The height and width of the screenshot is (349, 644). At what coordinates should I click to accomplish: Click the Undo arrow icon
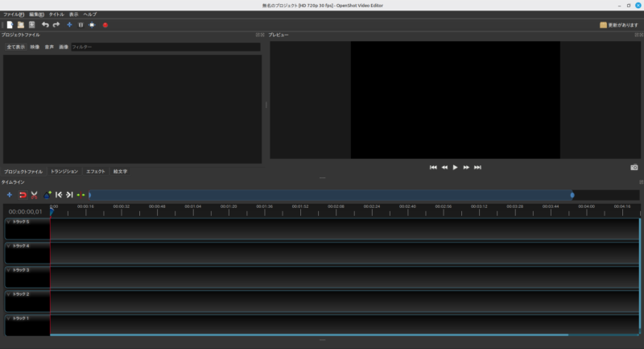pos(45,25)
